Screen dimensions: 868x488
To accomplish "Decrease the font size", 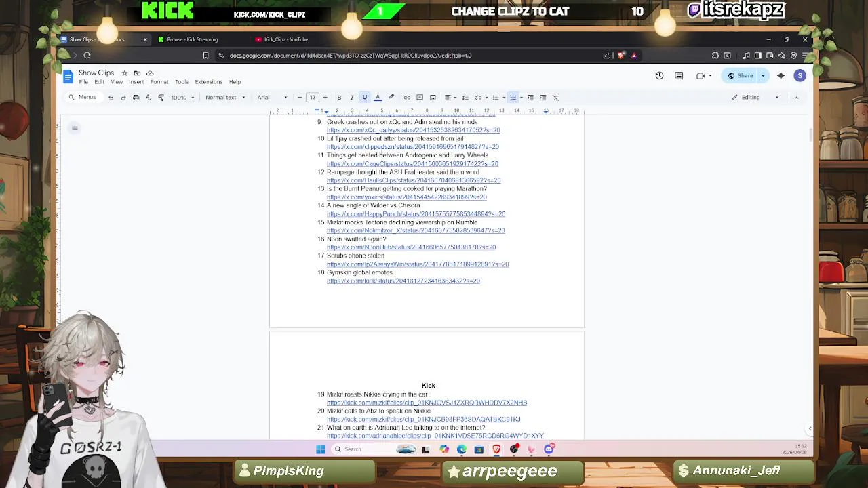I will [x=300, y=98].
